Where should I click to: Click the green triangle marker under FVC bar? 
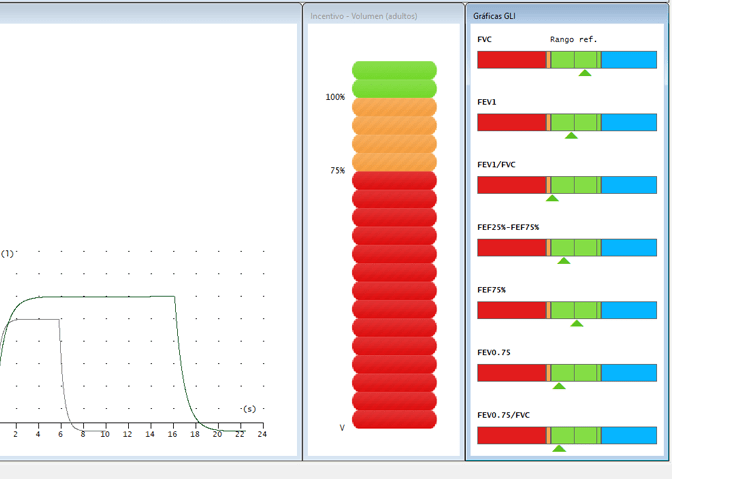tap(585, 73)
